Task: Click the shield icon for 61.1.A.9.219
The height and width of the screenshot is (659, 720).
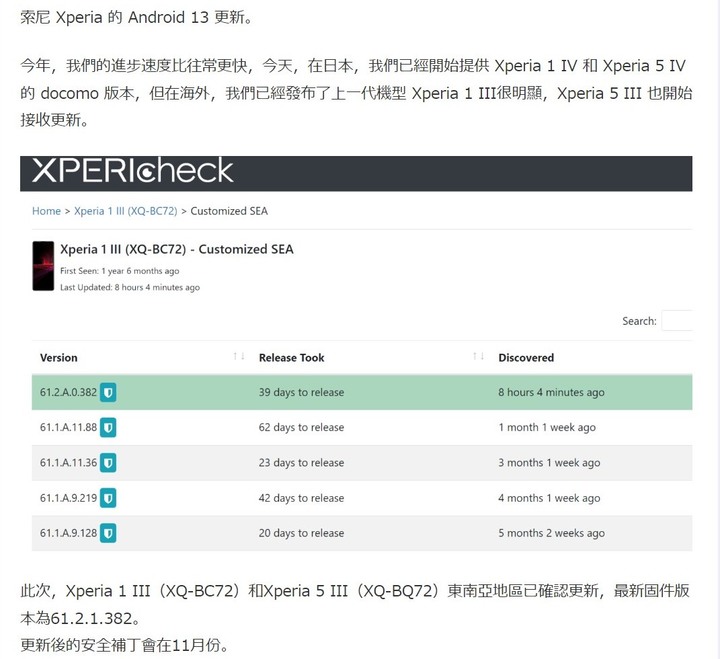Action: [108, 498]
